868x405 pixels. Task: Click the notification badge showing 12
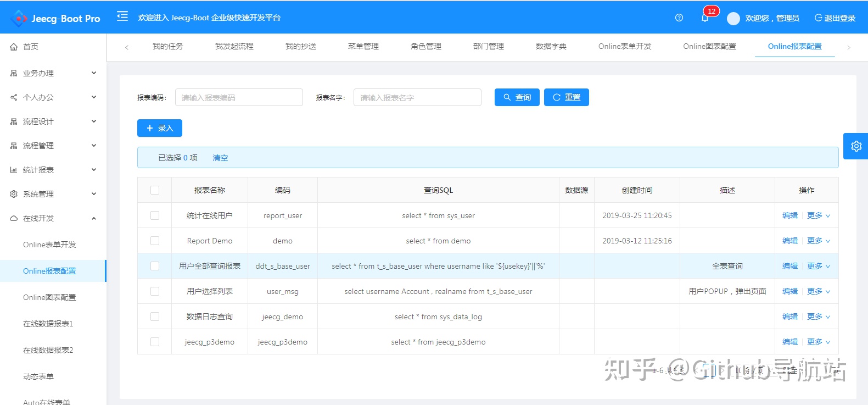coord(712,11)
